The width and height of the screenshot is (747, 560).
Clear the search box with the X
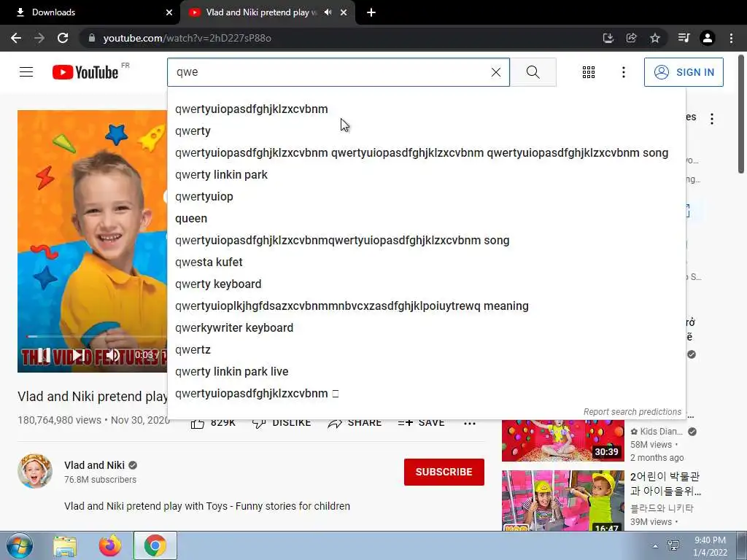496,72
